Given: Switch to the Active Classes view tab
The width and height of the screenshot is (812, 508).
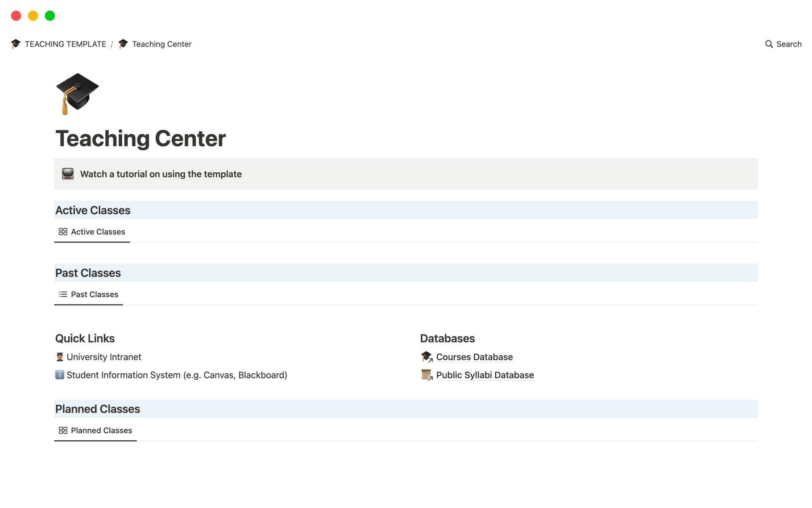Looking at the screenshot, I should coord(98,232).
